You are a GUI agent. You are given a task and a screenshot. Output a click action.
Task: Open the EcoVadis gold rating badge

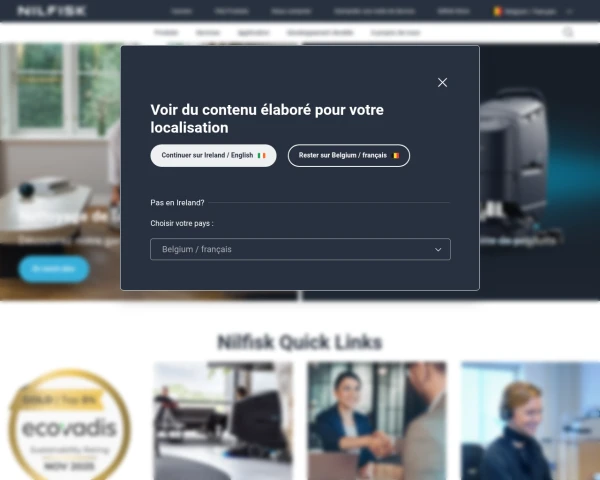(70, 424)
